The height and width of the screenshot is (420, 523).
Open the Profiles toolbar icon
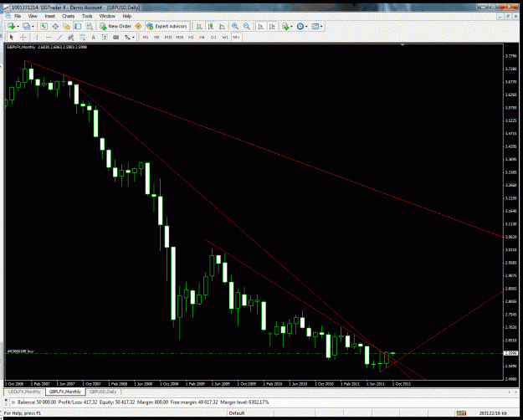pyautogui.click(x=26, y=26)
